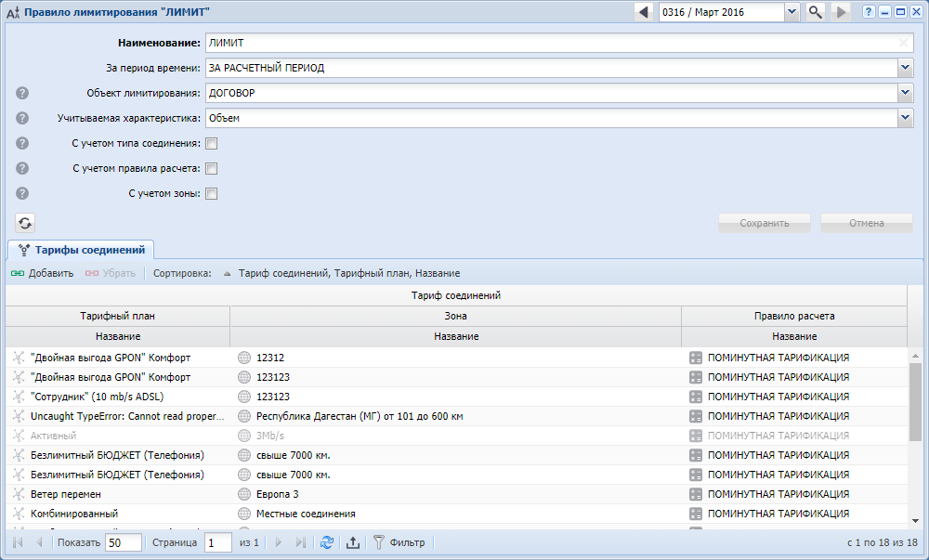
Task: Click tariff icon beside Ветер перемен
Action: (x=19, y=494)
